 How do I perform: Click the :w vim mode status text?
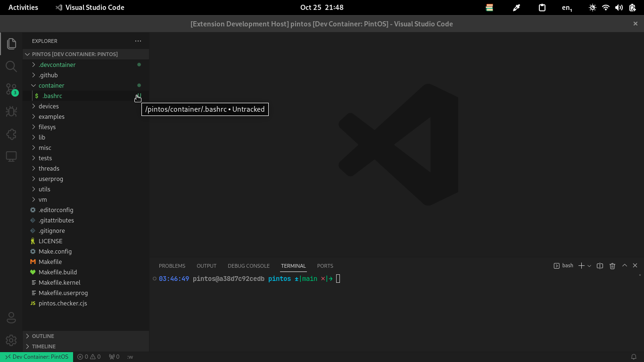tap(130, 357)
